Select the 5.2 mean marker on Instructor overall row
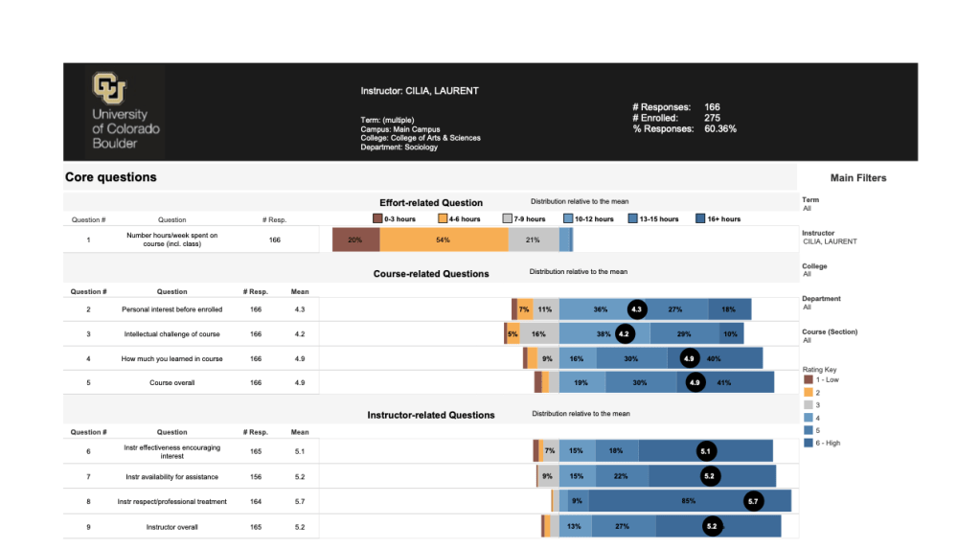 click(711, 526)
